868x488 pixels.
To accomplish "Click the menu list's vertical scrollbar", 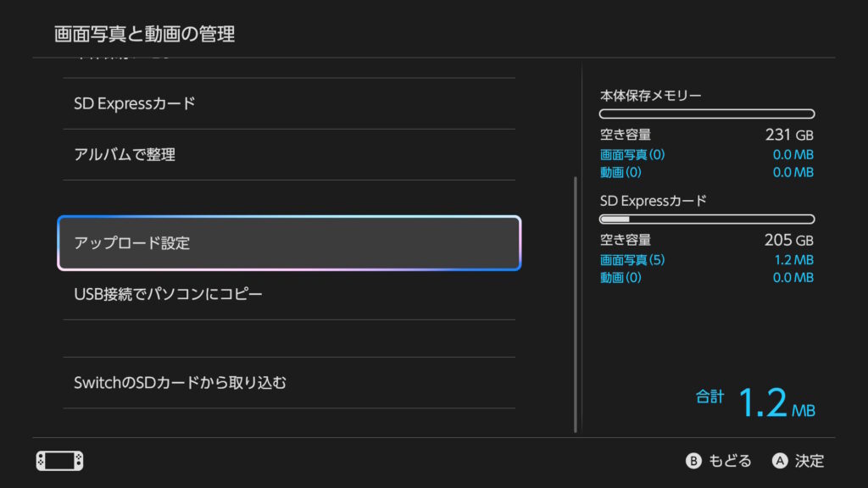I will (x=576, y=303).
